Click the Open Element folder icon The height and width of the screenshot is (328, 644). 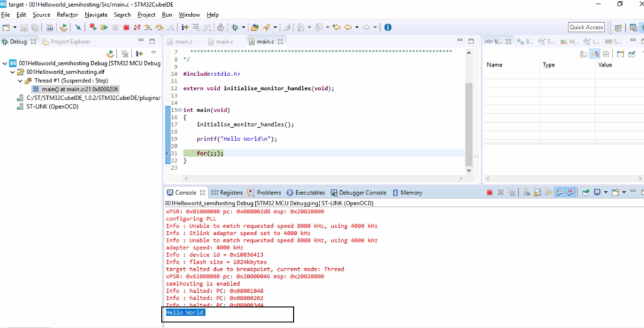point(255,27)
